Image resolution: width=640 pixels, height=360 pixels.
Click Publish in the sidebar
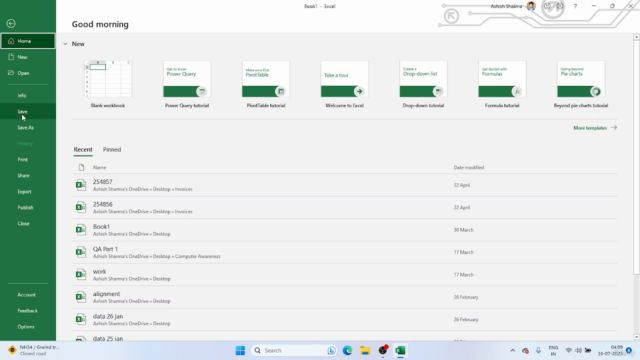[28, 207]
